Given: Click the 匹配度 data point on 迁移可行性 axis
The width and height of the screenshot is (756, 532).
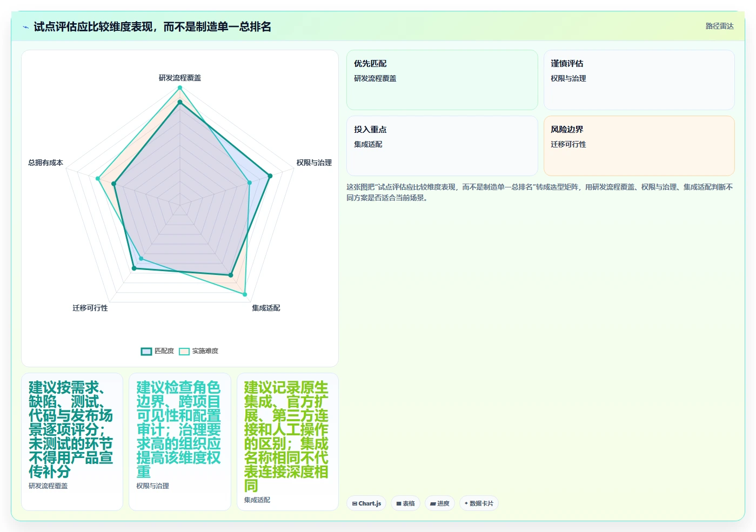Looking at the screenshot, I should (134, 268).
